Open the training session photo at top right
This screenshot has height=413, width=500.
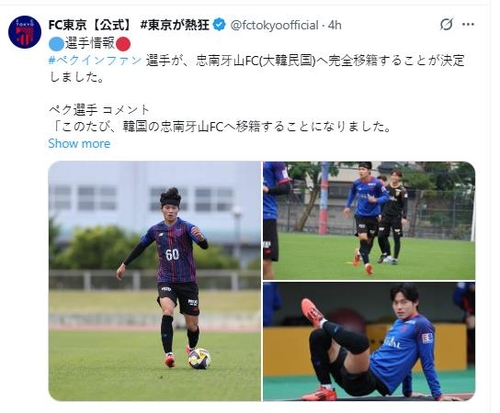pos(369,220)
